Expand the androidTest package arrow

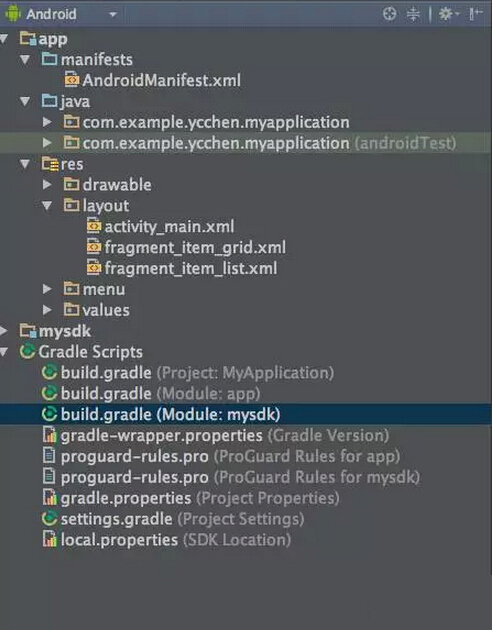47,143
